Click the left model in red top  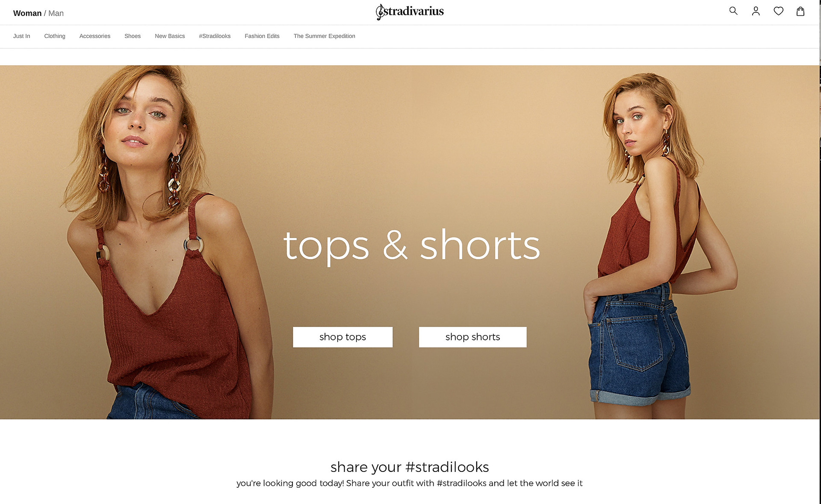point(167,242)
